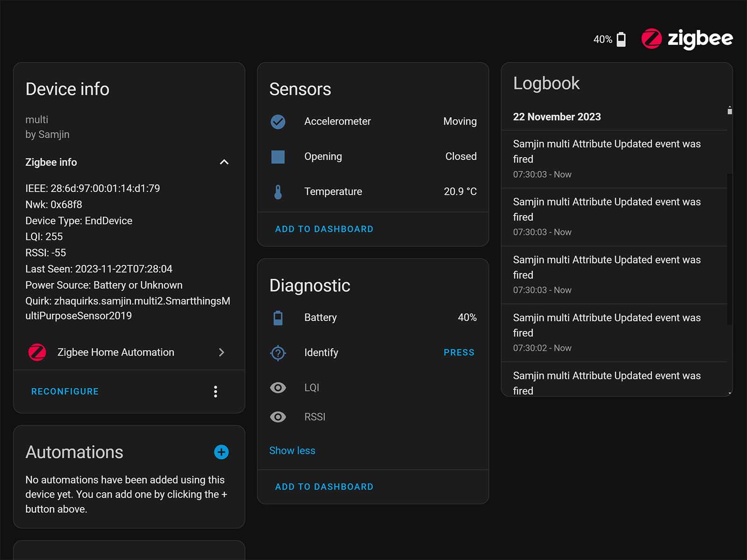Click the Zigbee logo in the header
Image resolution: width=747 pixels, height=560 pixels.
click(x=687, y=39)
